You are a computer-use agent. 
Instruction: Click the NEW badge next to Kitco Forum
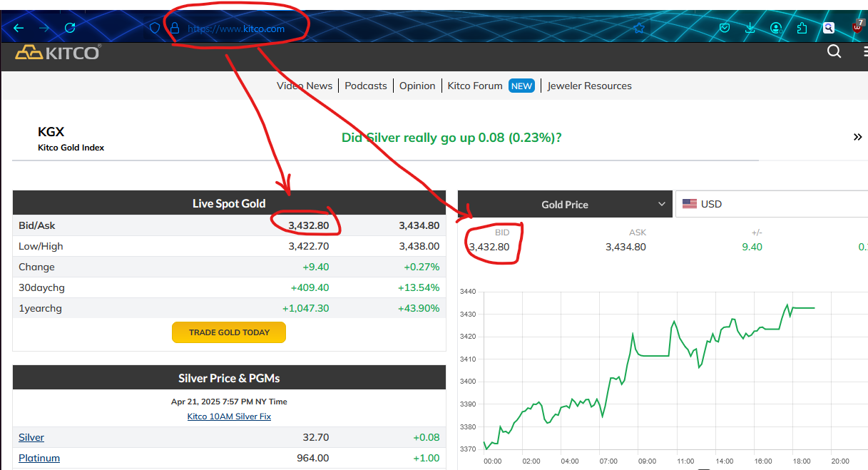pos(522,86)
